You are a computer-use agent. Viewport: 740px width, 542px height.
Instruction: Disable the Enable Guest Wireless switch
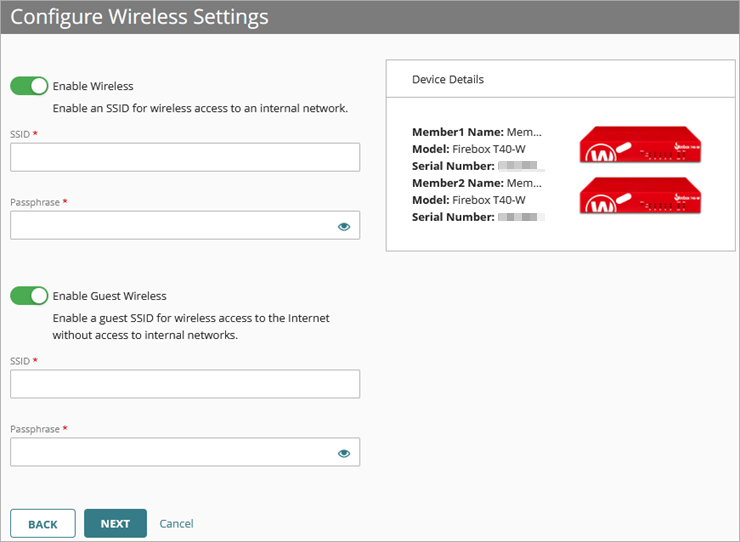click(x=29, y=295)
